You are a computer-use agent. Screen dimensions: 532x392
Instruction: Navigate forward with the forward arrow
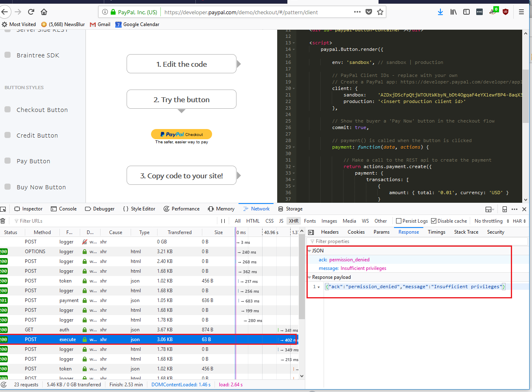point(18,12)
